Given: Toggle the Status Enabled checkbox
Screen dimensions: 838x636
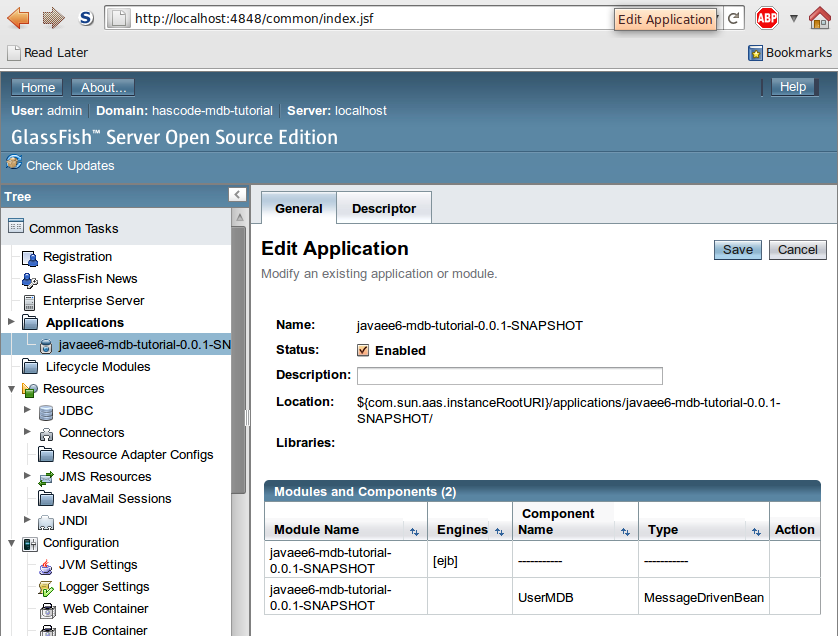Looking at the screenshot, I should [x=364, y=351].
